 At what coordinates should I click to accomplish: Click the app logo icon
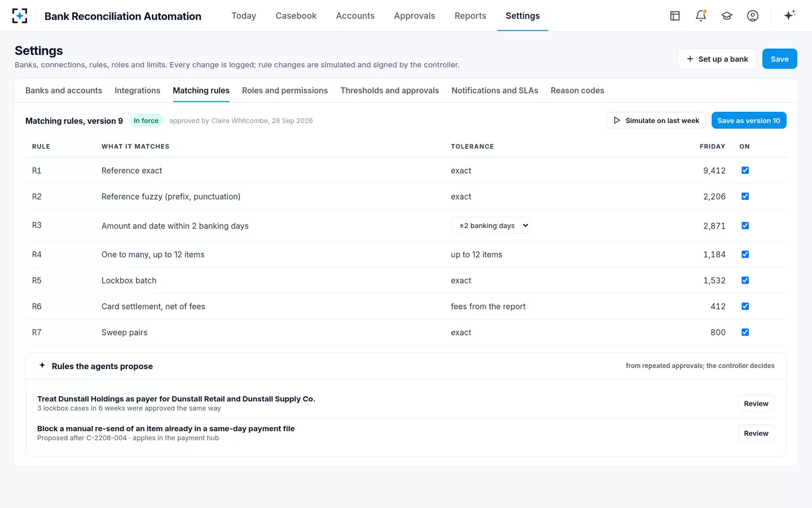point(20,16)
